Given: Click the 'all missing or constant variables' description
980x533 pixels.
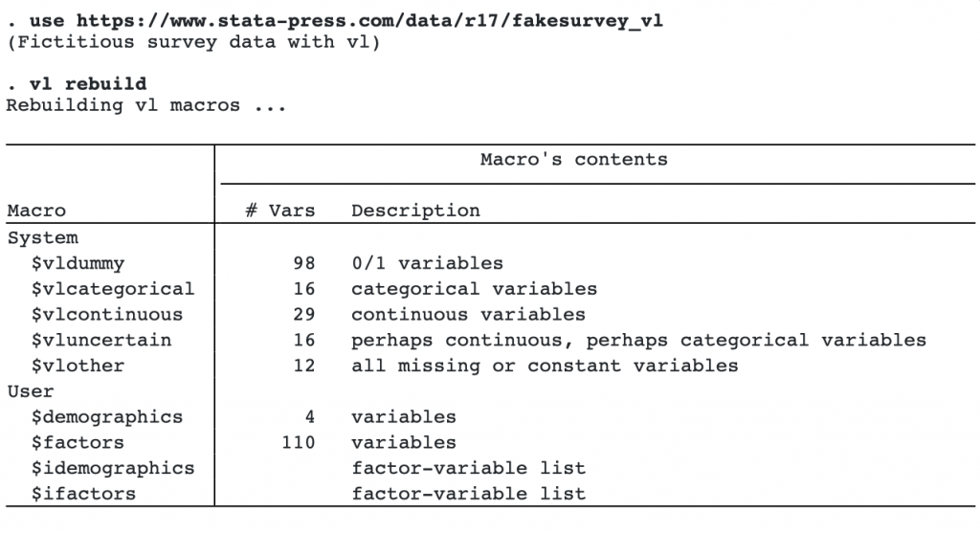Looking at the screenshot, I should 545,366.
